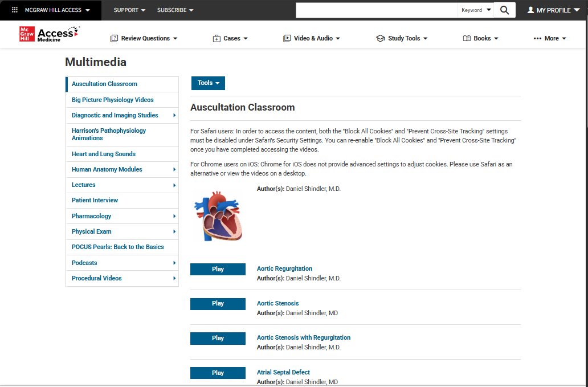588x387 pixels.
Task: Open the Aortic Regurgitation title link
Action: (x=284, y=268)
